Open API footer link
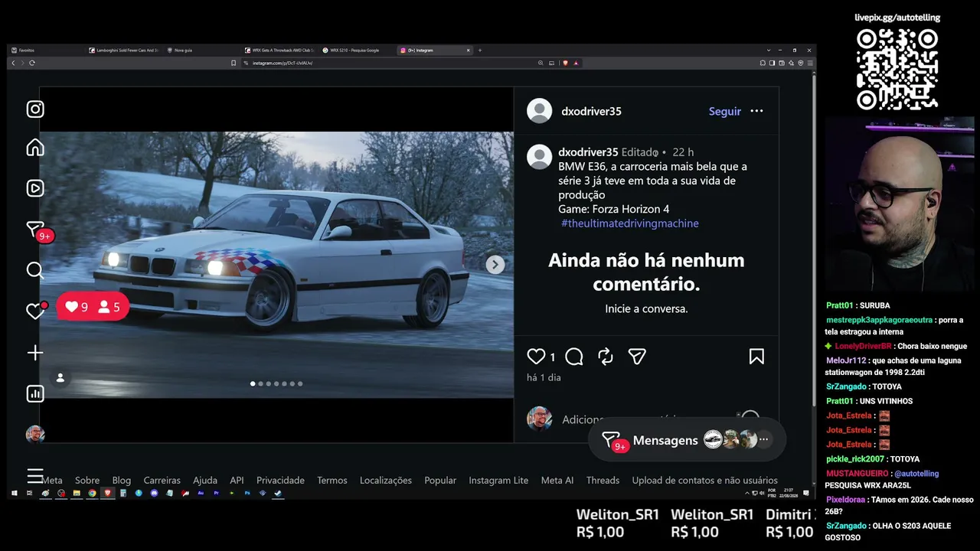 237,481
